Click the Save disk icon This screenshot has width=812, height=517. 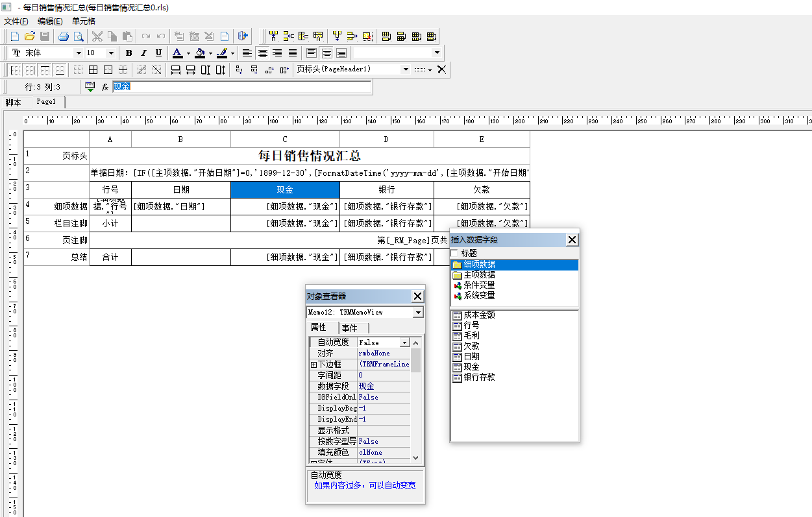coord(45,36)
